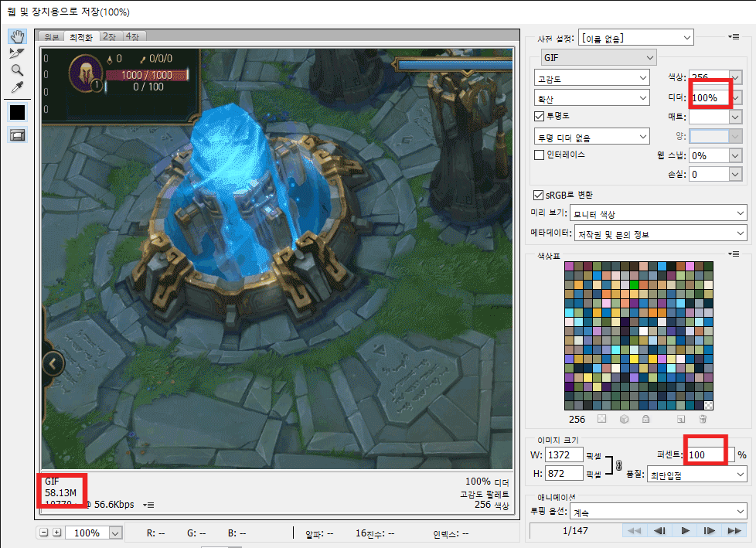Go to the first animation frame
The height and width of the screenshot is (548, 756).
point(634,531)
